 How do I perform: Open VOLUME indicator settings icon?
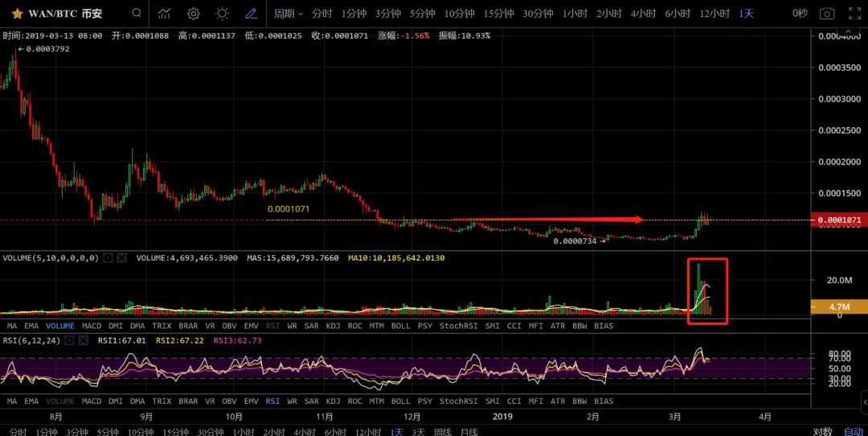pyautogui.click(x=108, y=258)
